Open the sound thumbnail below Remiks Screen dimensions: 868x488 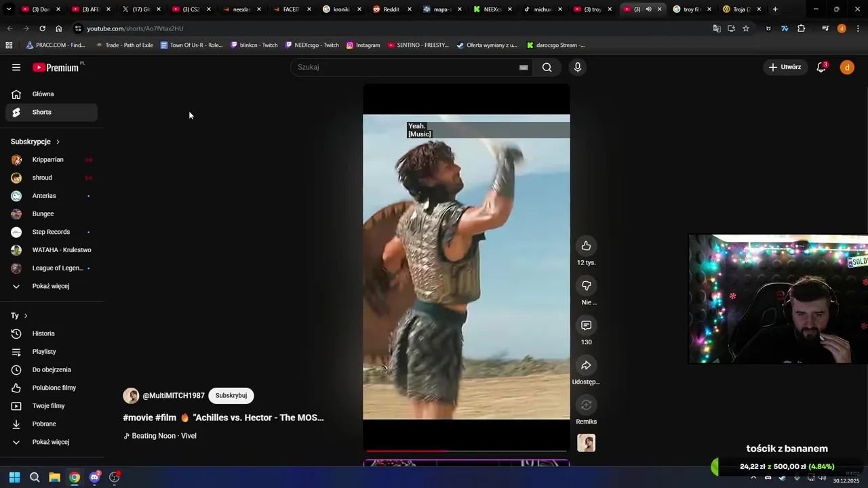coord(587,443)
